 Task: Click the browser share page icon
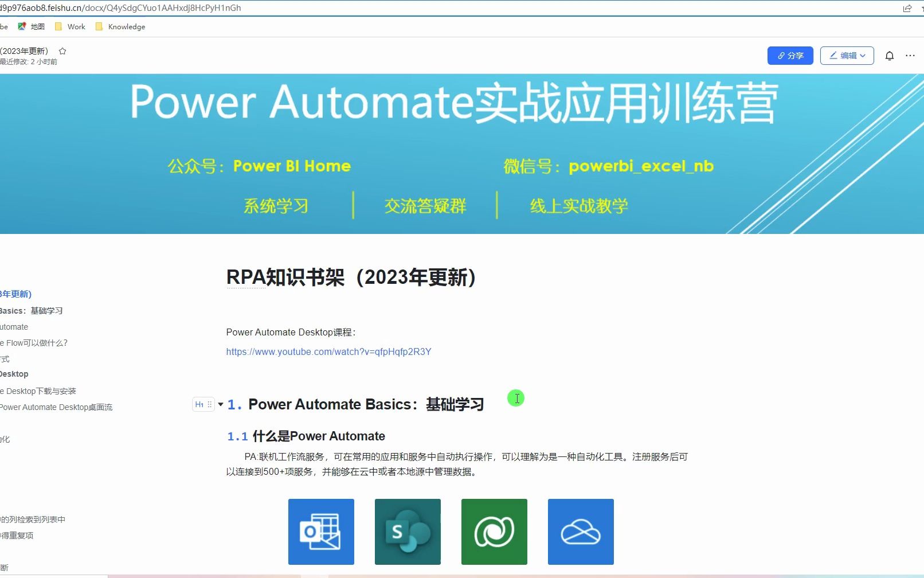tap(907, 8)
